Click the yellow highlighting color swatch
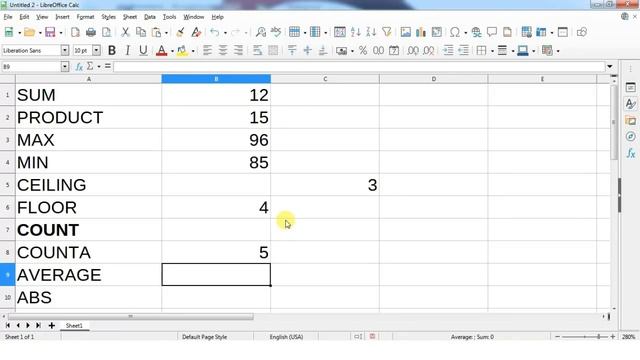Screen dimensions: 640x360 click(182, 51)
